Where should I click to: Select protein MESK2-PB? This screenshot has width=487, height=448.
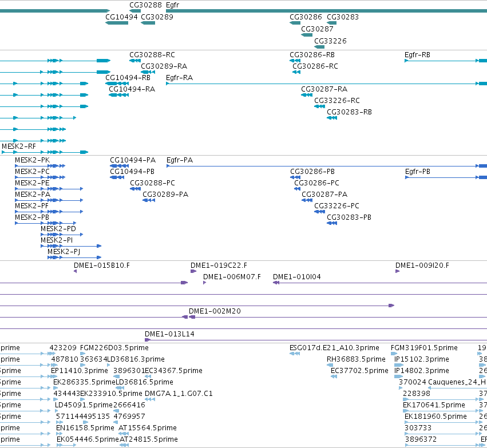[x=32, y=217]
